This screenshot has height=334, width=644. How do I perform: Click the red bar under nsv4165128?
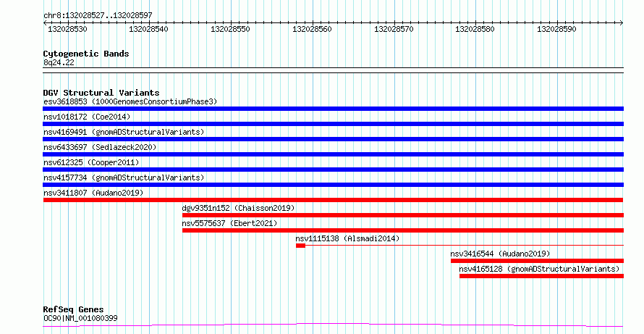pos(541,276)
